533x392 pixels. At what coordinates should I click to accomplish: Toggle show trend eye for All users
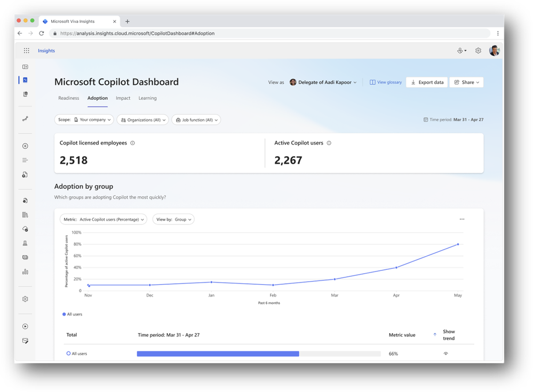tap(446, 354)
